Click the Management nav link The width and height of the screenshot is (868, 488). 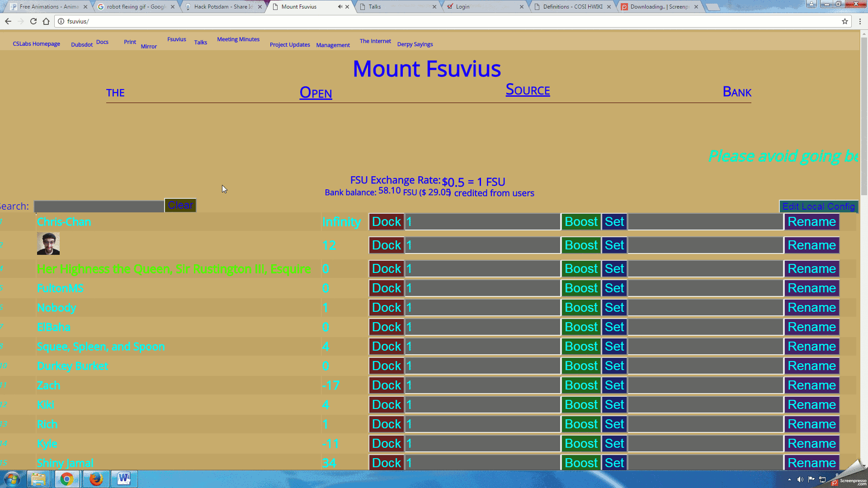pos(333,45)
